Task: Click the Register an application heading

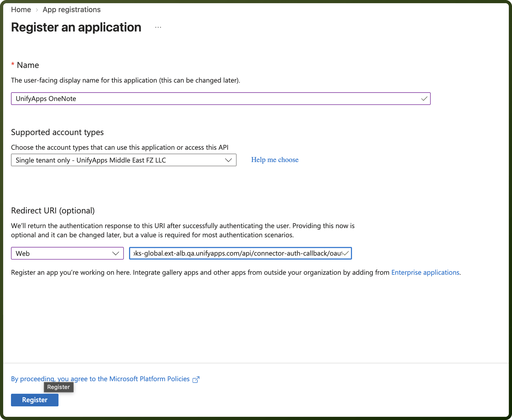Action: 76,27
